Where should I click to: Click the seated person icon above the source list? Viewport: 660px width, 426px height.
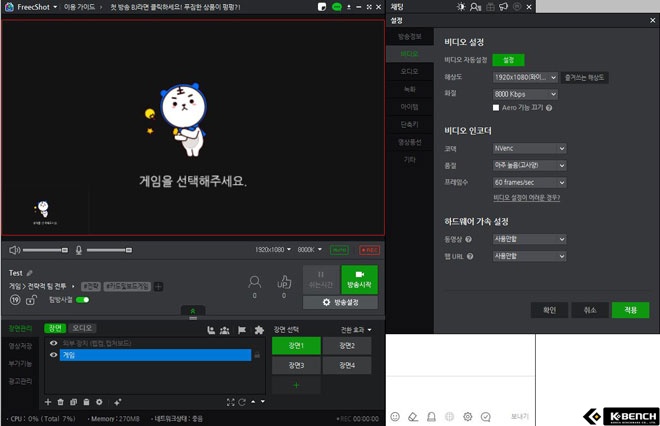pyautogui.click(x=211, y=330)
